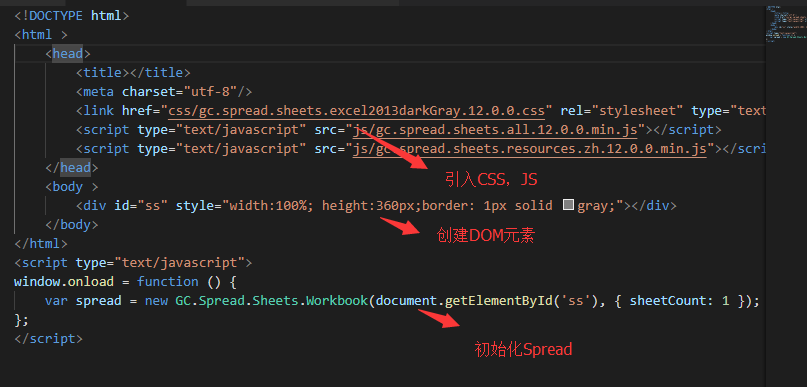Click the closing </body> tag
Viewport: 807px width, 387px height.
click(x=72, y=225)
